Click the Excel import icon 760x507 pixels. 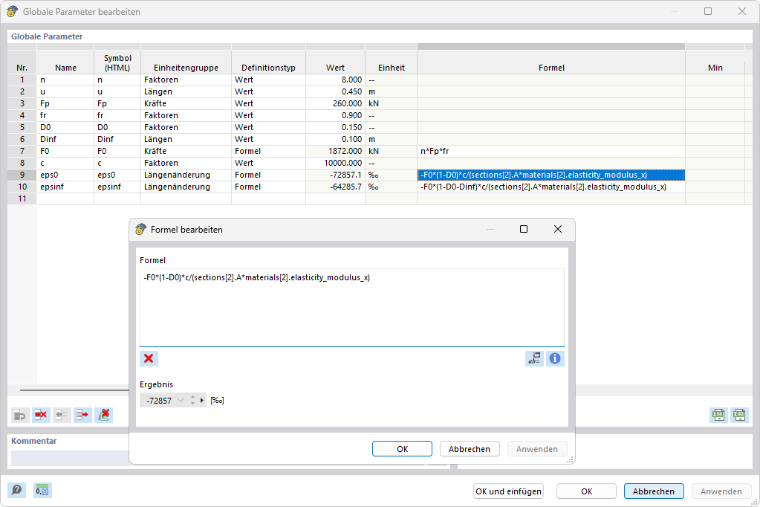739,415
